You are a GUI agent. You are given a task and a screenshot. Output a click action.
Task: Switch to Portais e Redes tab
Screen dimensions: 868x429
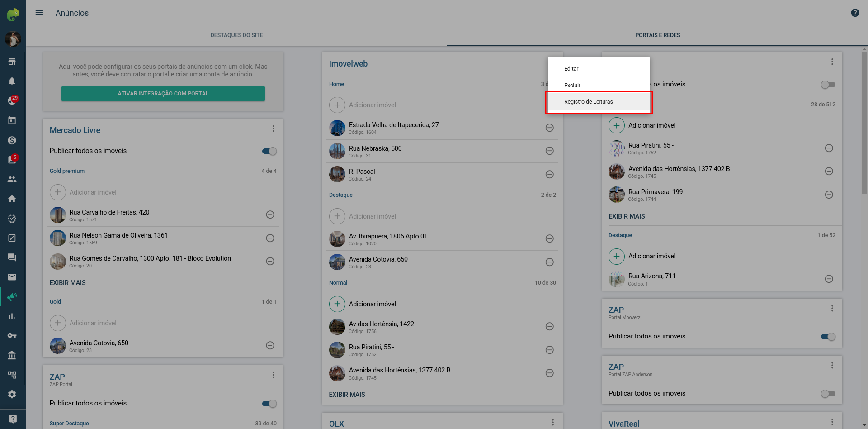[657, 35]
